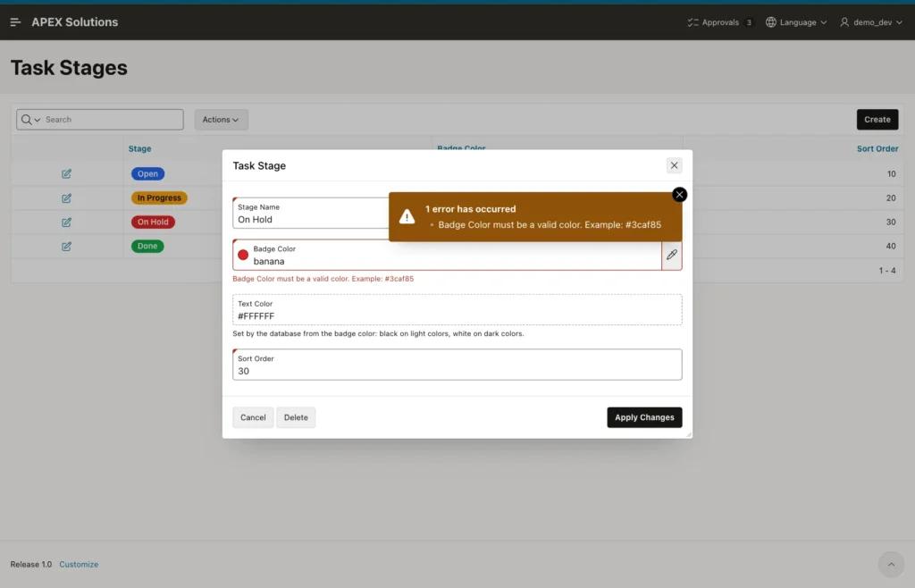
Task: Click the Done badge
Action: pyautogui.click(x=147, y=246)
